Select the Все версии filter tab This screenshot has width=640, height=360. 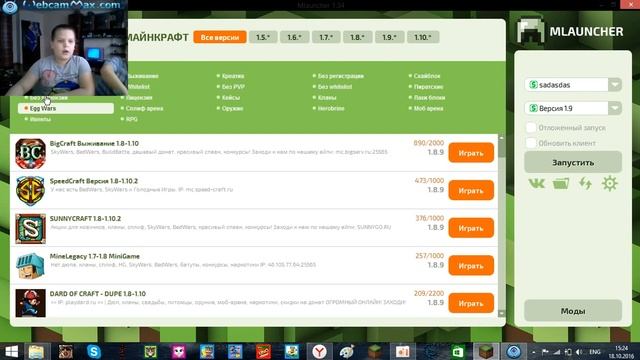[220, 37]
